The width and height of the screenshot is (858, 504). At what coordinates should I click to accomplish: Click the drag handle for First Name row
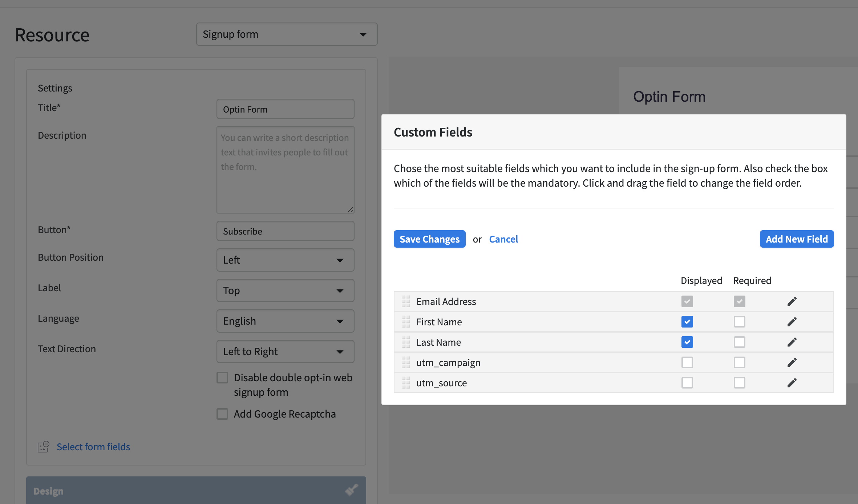click(406, 322)
